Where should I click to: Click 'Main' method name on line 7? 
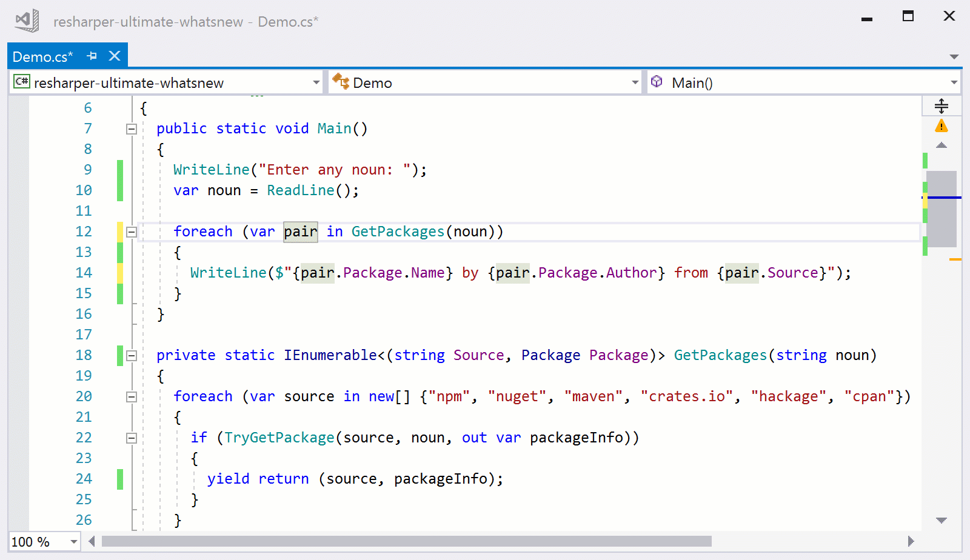point(334,128)
